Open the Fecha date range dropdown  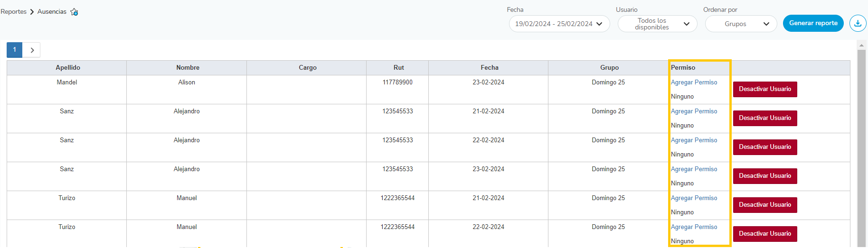click(x=559, y=24)
